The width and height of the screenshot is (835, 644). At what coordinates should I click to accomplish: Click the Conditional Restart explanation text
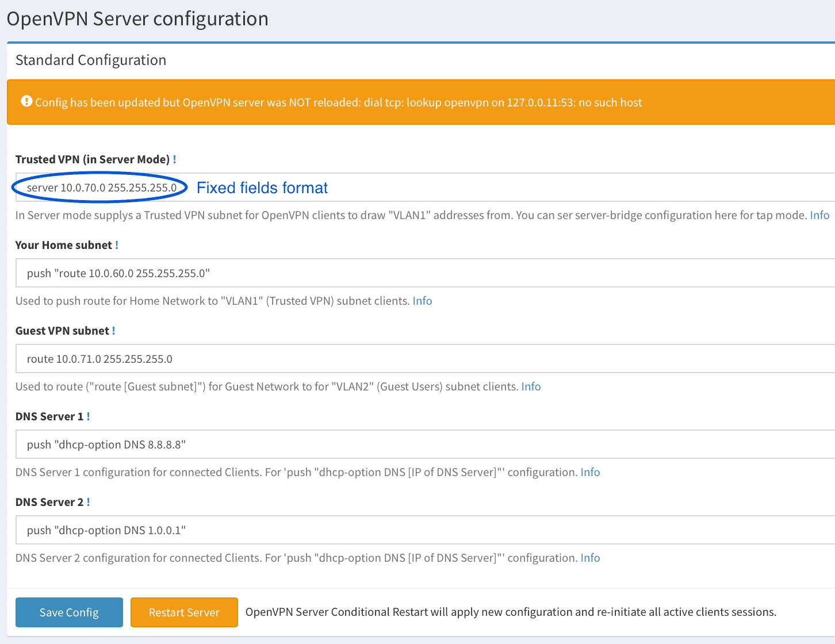(511, 612)
